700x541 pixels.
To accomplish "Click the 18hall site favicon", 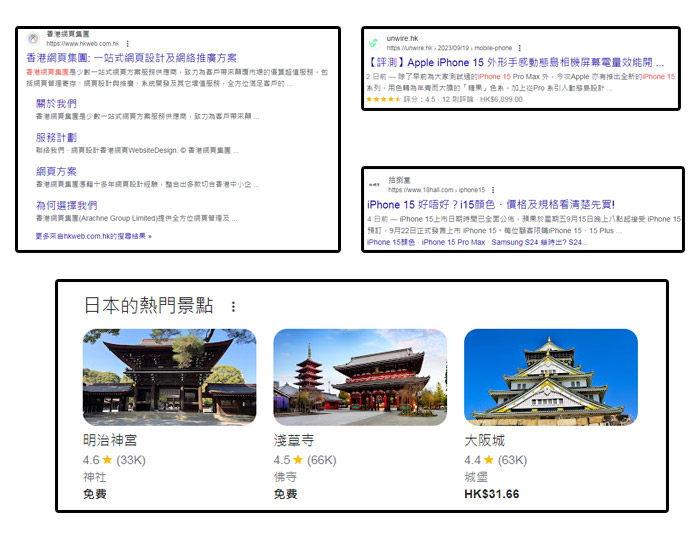I will pyautogui.click(x=374, y=184).
